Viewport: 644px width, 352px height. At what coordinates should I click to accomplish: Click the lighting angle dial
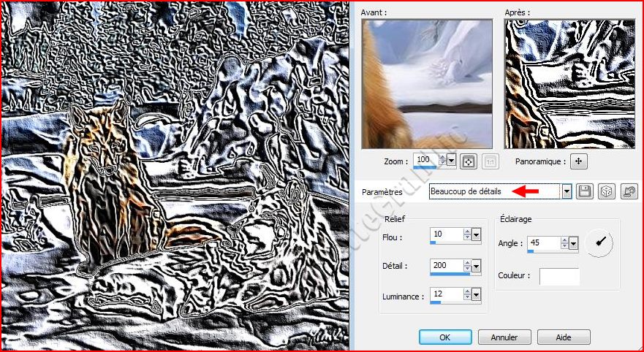click(599, 244)
